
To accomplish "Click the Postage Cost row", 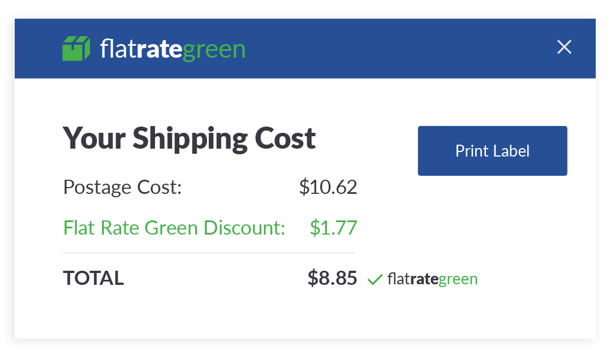I will tap(122, 187).
